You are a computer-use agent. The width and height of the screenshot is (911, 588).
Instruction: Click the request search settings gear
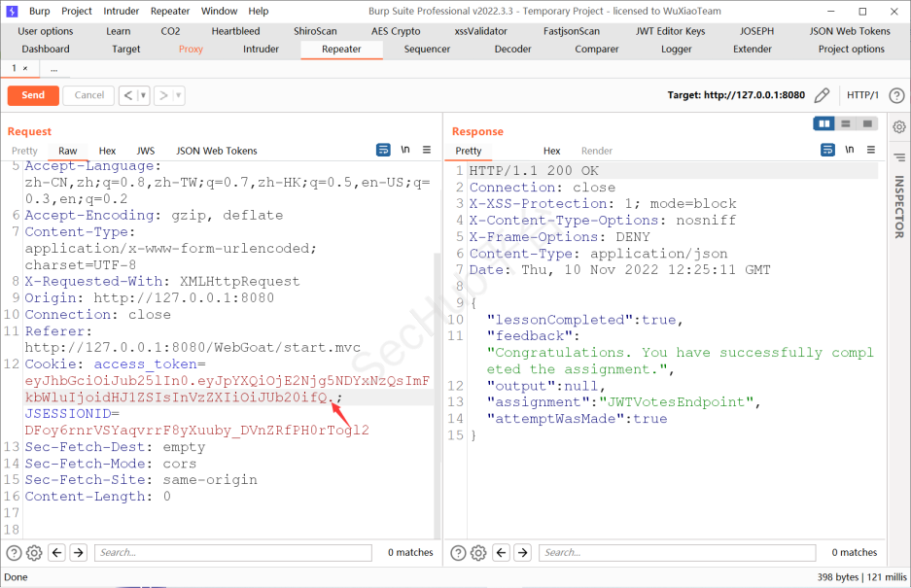pos(34,553)
